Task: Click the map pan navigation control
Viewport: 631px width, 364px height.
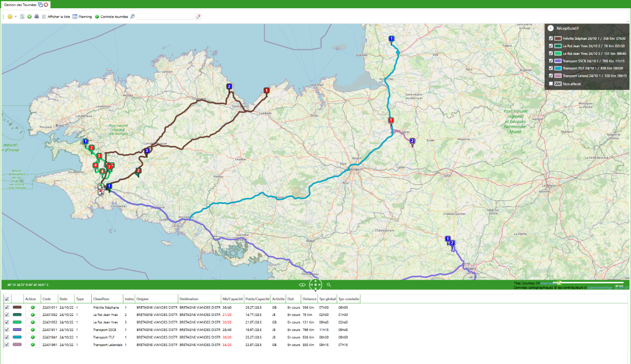Action: click(316, 285)
